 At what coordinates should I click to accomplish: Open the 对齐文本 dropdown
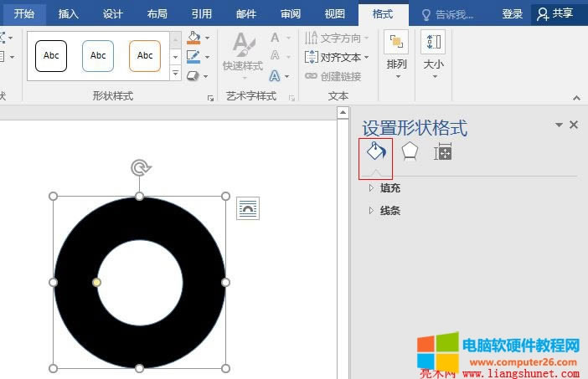click(337, 57)
